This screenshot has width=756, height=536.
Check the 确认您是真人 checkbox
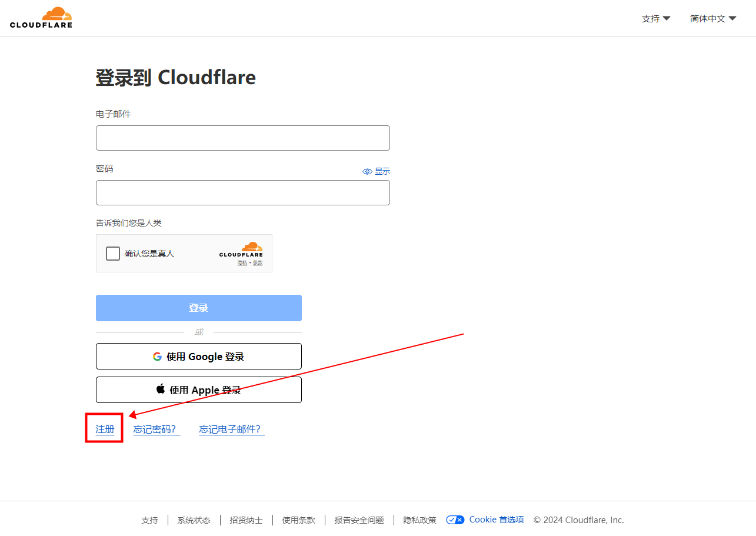(x=113, y=254)
